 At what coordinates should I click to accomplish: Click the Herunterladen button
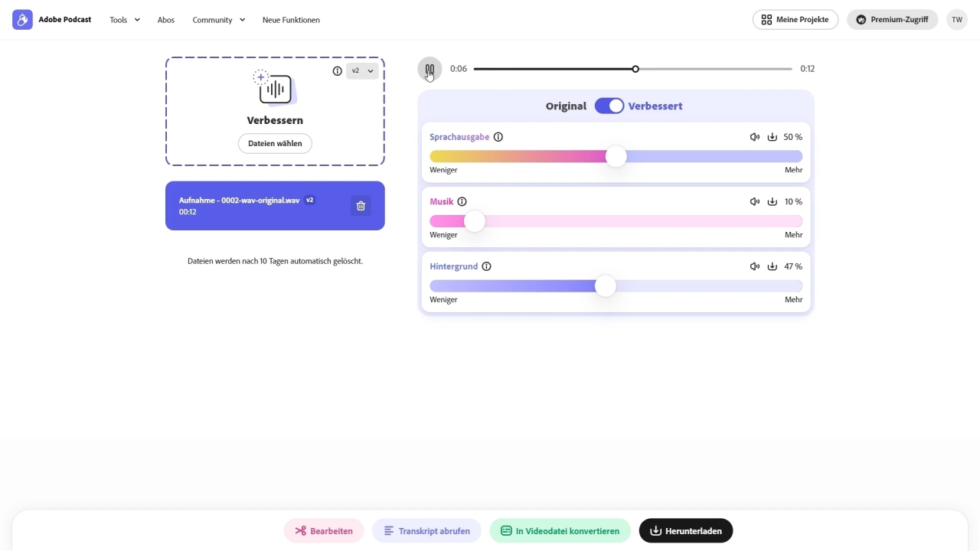pyautogui.click(x=686, y=531)
